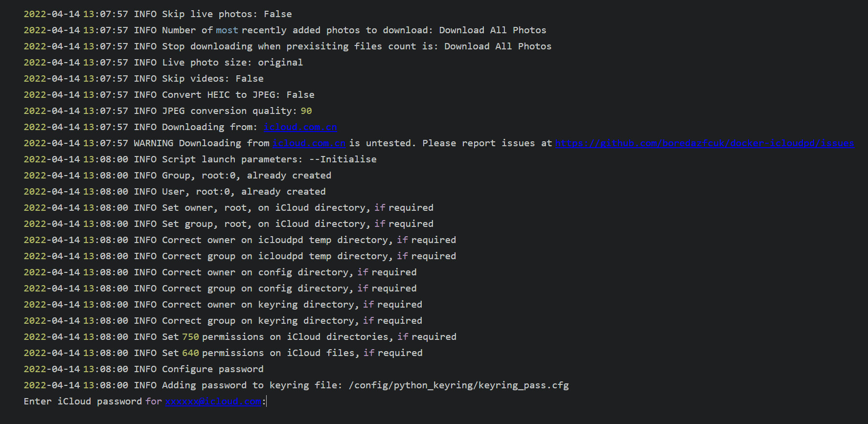Click the "Configure password" log line
The height and width of the screenshot is (424, 868).
212,369
